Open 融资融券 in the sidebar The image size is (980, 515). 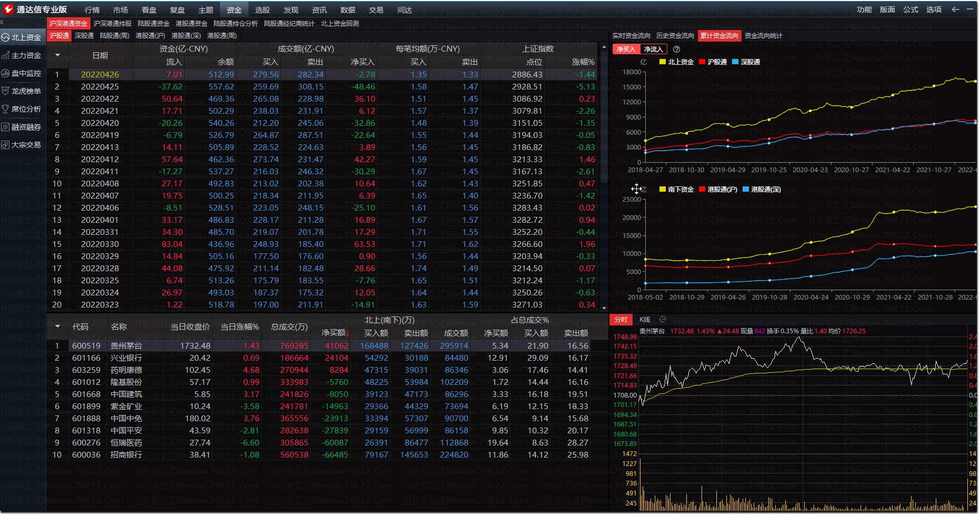click(x=22, y=127)
